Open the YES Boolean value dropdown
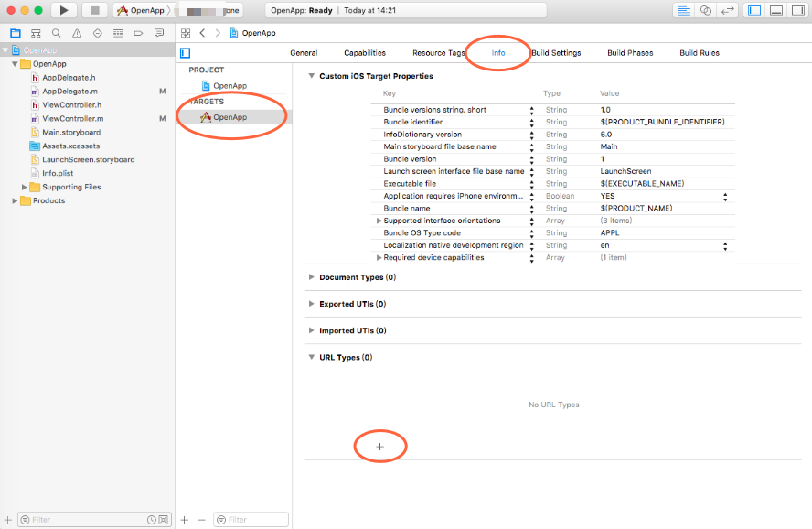This screenshot has height=529, width=812. [725, 197]
